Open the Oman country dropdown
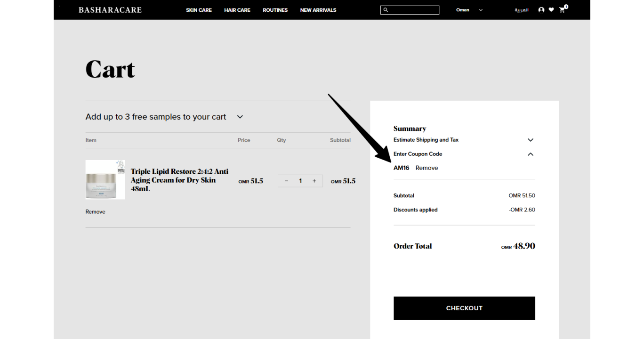Viewport: 644px width, 339px height. click(469, 10)
